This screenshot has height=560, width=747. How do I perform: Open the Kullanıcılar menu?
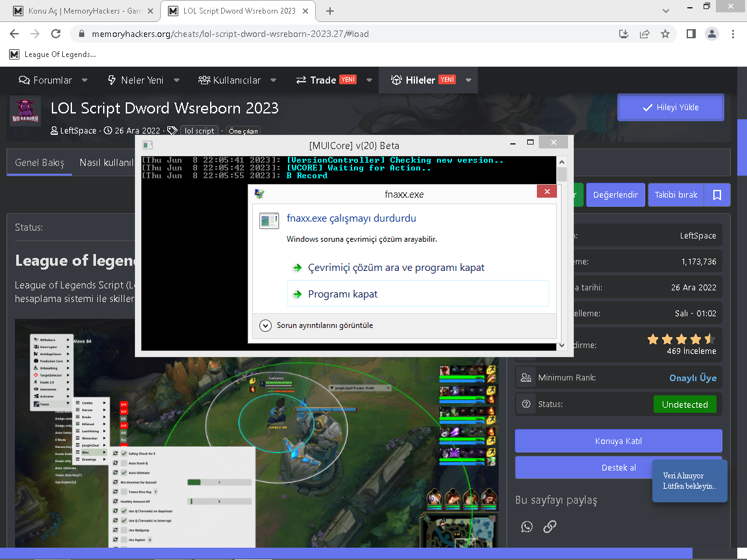pos(230,80)
